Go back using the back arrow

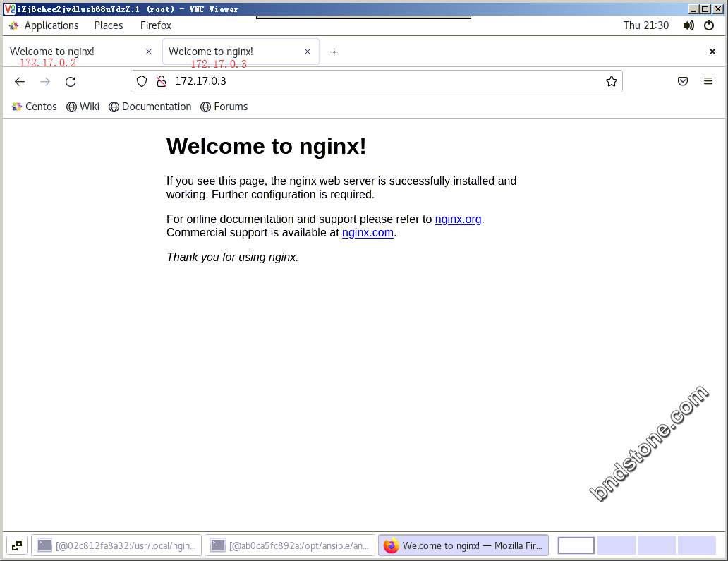click(20, 82)
